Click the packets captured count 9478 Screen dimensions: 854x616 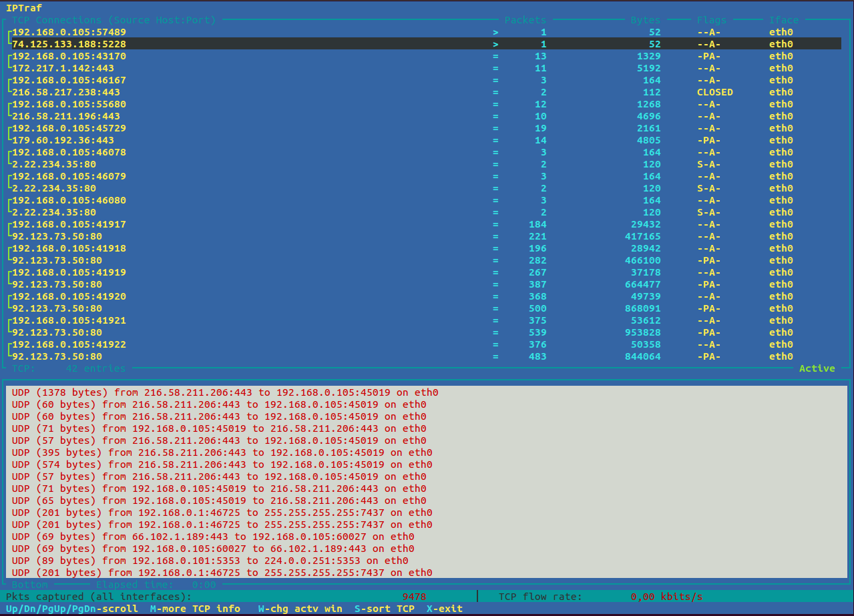coord(414,597)
